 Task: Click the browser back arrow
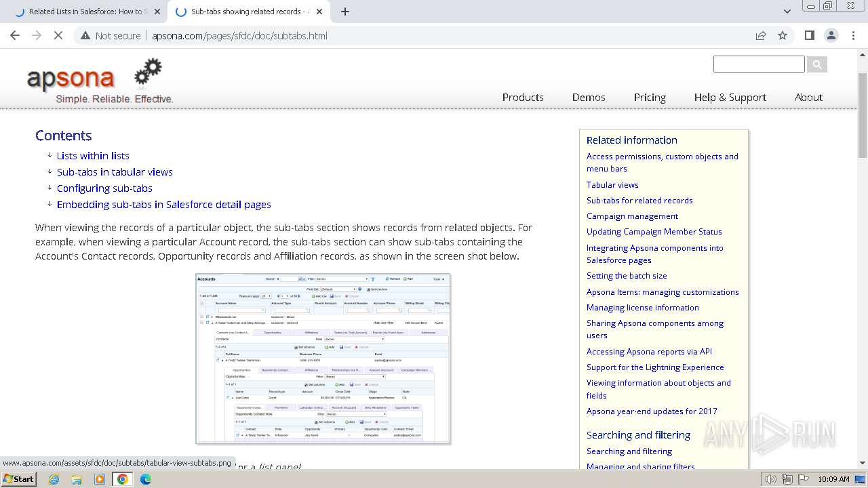[x=15, y=35]
